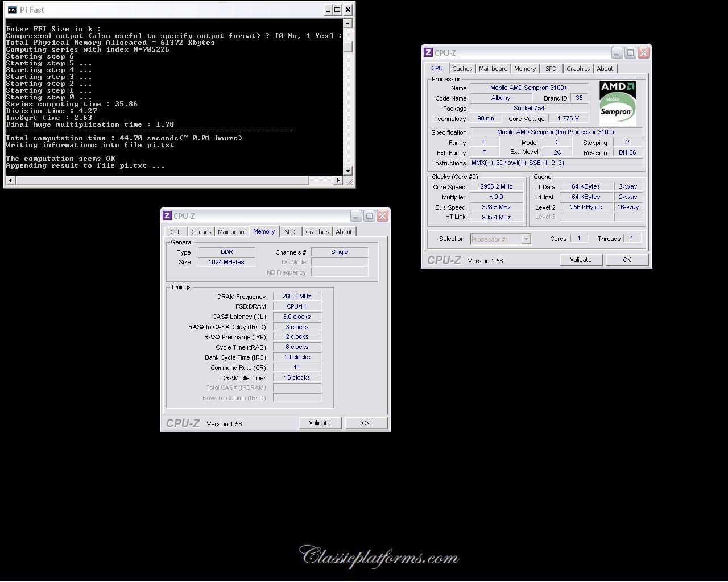
Task: Open Memory tab in CPU window
Action: [525, 69]
